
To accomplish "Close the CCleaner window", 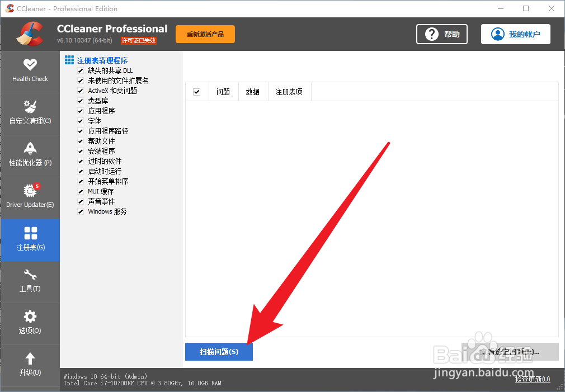I will click(x=552, y=8).
